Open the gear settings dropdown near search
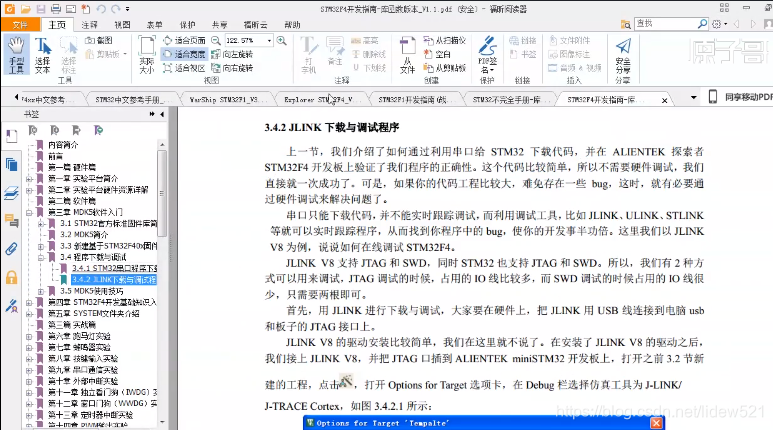The image size is (773, 430). [x=719, y=24]
